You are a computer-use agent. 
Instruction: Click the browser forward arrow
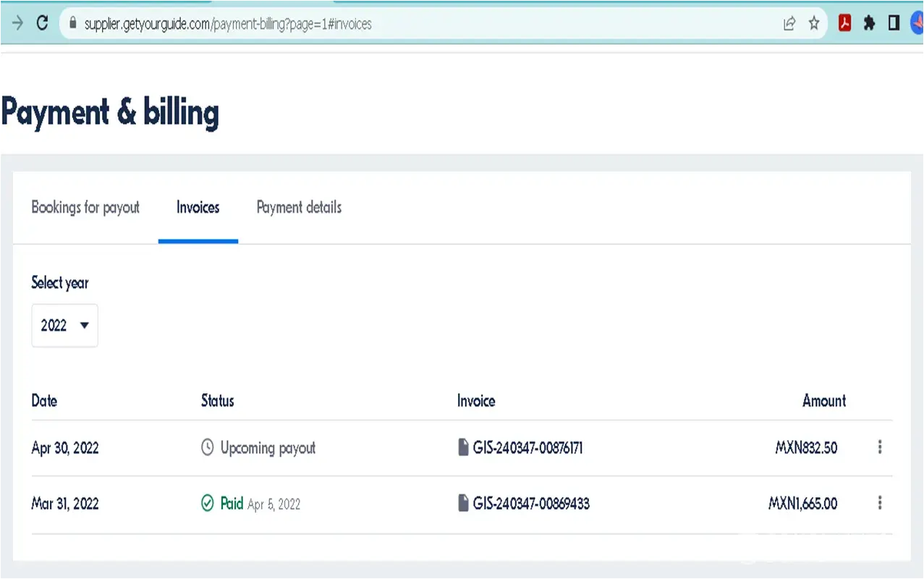click(x=17, y=23)
